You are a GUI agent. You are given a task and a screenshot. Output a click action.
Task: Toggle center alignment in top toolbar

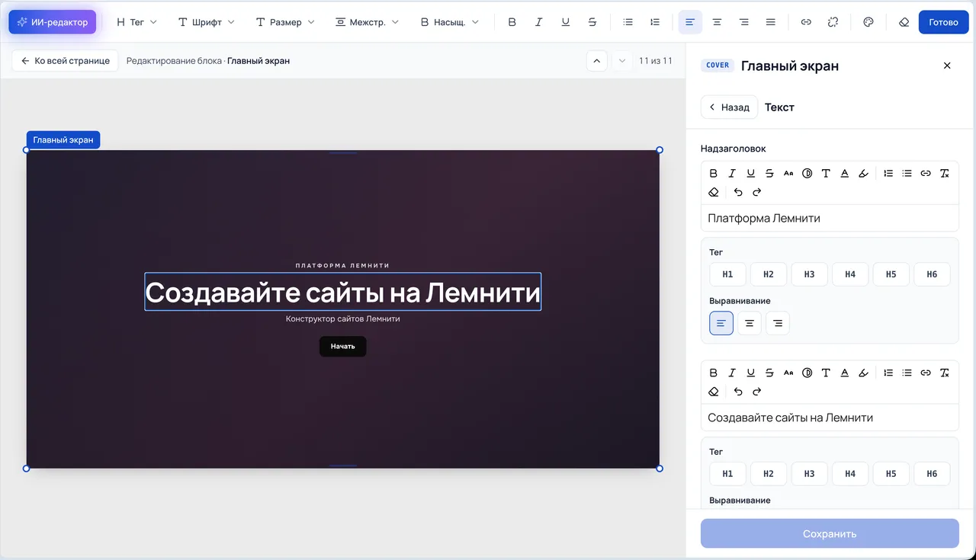(x=717, y=22)
